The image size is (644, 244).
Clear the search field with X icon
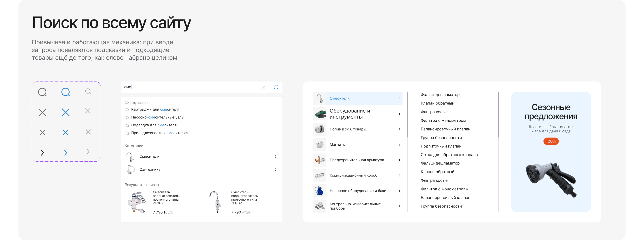(263, 87)
